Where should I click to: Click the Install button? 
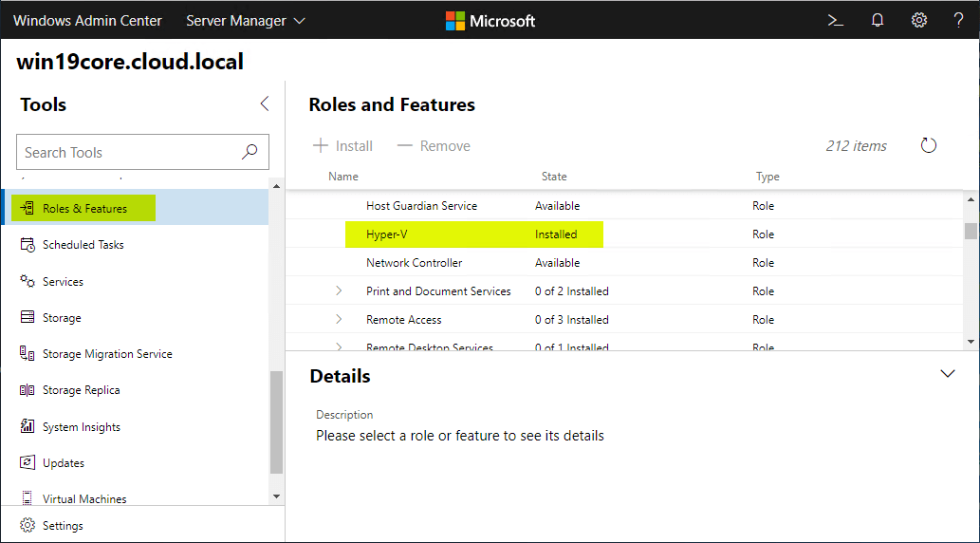pos(342,146)
